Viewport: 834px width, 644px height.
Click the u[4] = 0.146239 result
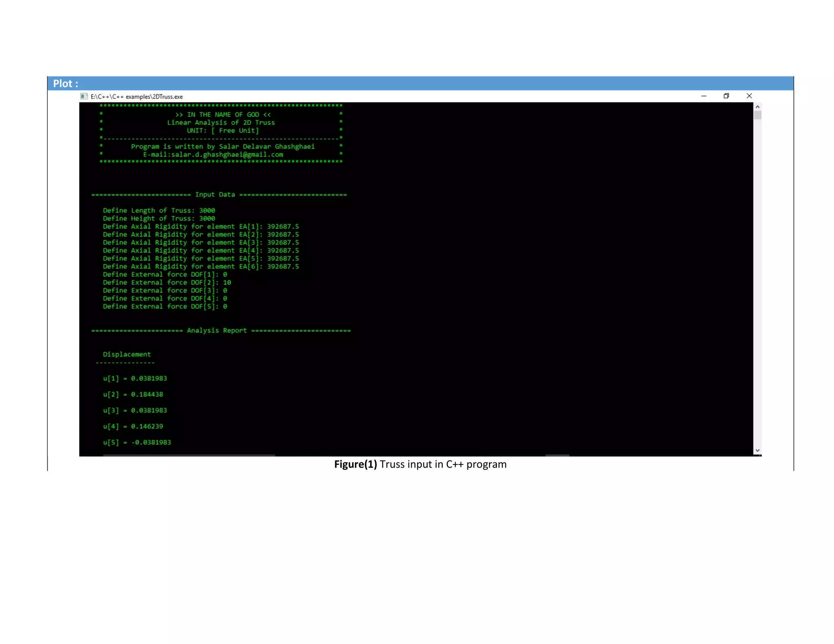coord(133,427)
